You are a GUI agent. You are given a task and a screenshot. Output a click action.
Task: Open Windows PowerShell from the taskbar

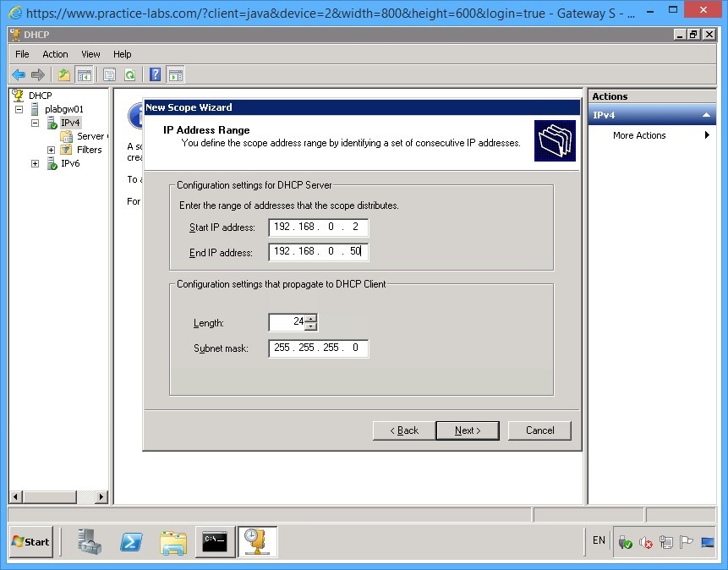click(x=131, y=542)
